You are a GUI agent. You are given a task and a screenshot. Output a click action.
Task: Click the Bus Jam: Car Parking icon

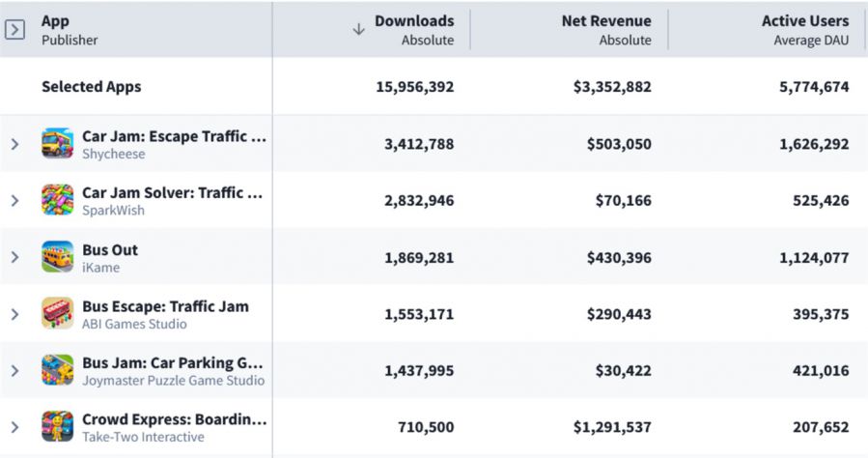pyautogui.click(x=58, y=370)
